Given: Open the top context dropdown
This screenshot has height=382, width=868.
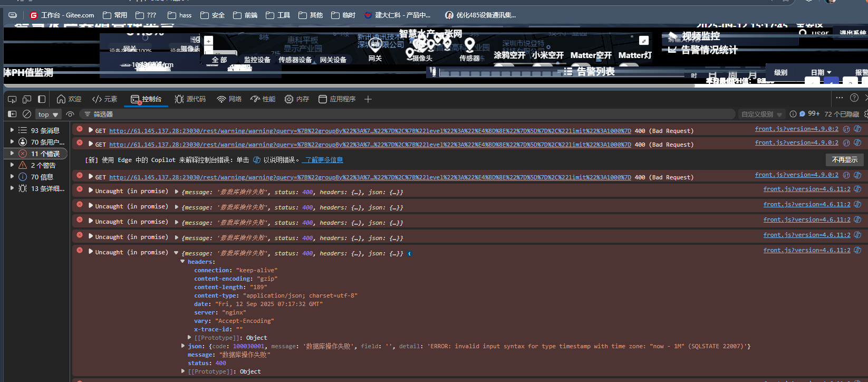Looking at the screenshot, I should pyautogui.click(x=48, y=114).
